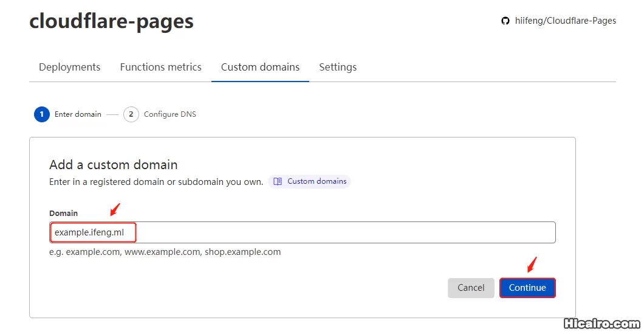
Task: Open the hiifeng/Cloudflare-Pages repository link
Action: click(565, 21)
